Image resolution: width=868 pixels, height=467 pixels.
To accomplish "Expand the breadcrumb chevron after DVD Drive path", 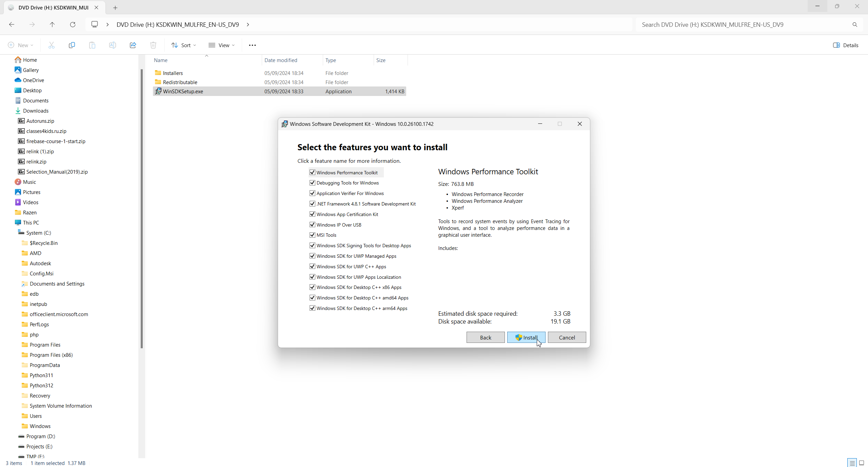I will [248, 24].
